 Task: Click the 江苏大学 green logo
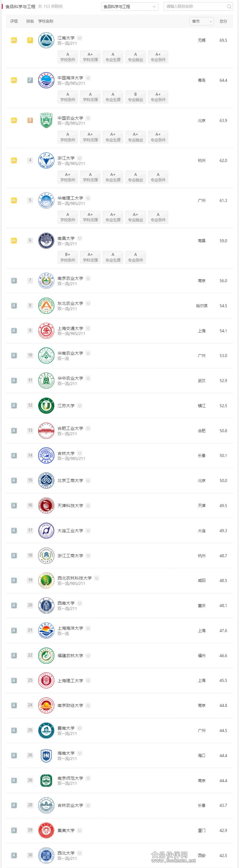(46, 406)
